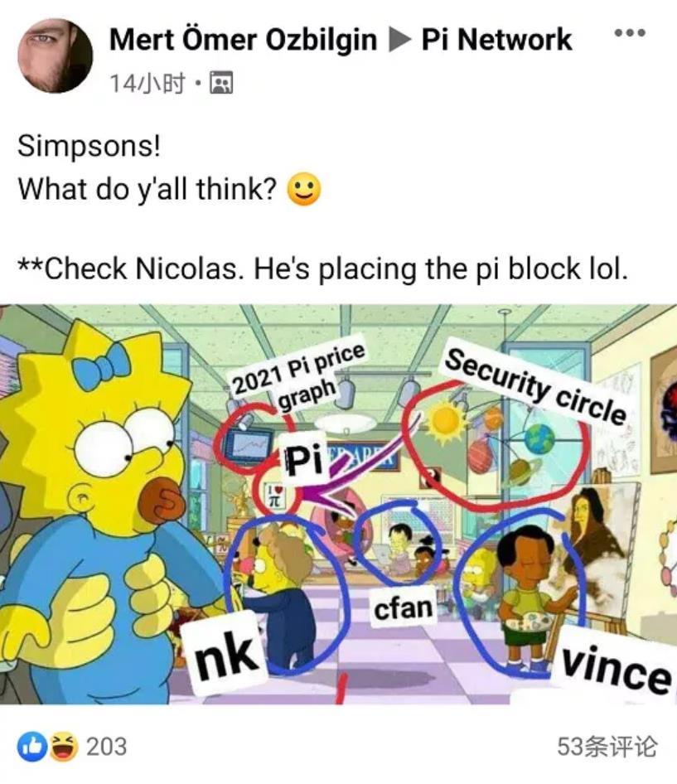Click the 'Pi' label in the meme
Viewport: 677px width, 784px height.
[x=303, y=459]
